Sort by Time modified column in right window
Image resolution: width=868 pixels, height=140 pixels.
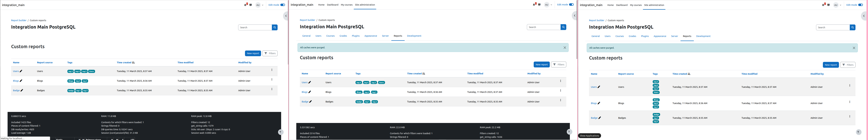click(749, 74)
